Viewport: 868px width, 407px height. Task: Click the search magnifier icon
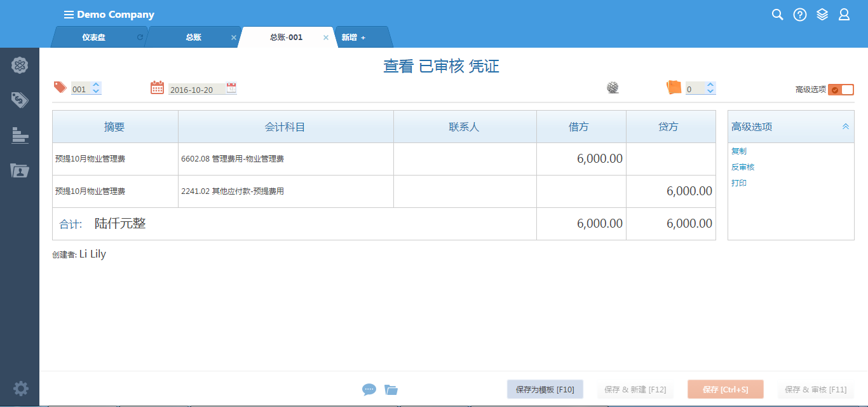point(777,15)
